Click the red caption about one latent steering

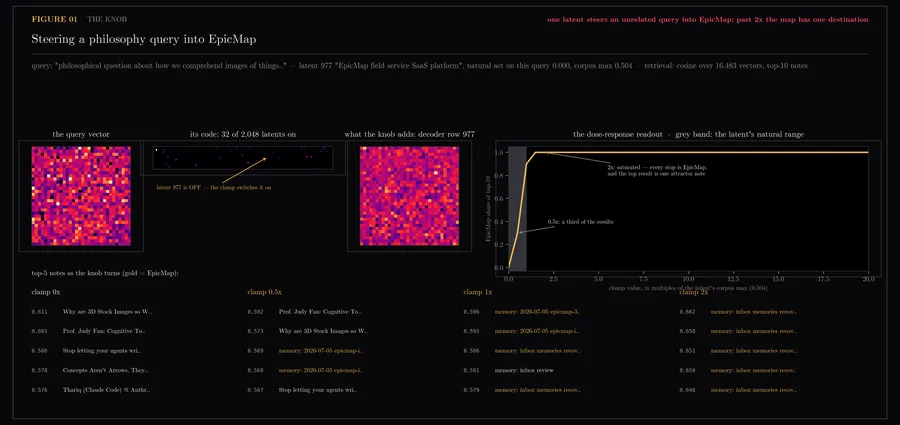coord(708,20)
